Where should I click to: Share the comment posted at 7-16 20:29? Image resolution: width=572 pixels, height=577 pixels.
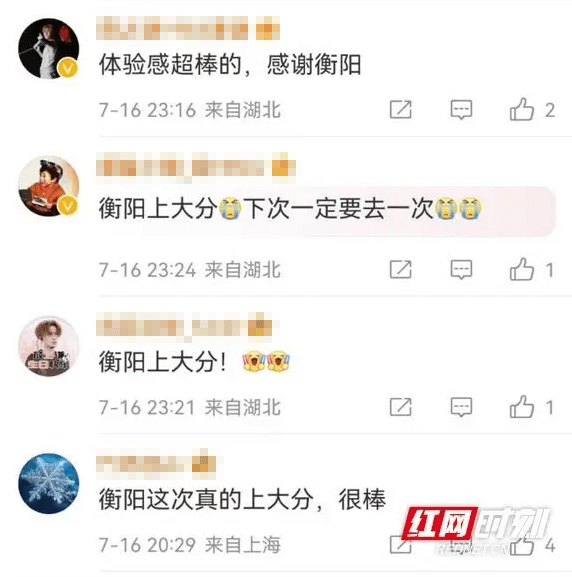(x=400, y=545)
